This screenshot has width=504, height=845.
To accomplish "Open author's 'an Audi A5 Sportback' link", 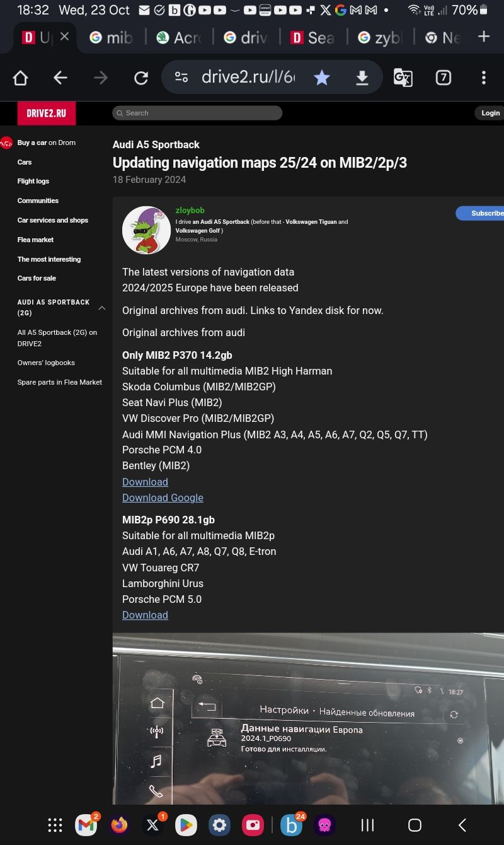I will pyautogui.click(x=221, y=222).
